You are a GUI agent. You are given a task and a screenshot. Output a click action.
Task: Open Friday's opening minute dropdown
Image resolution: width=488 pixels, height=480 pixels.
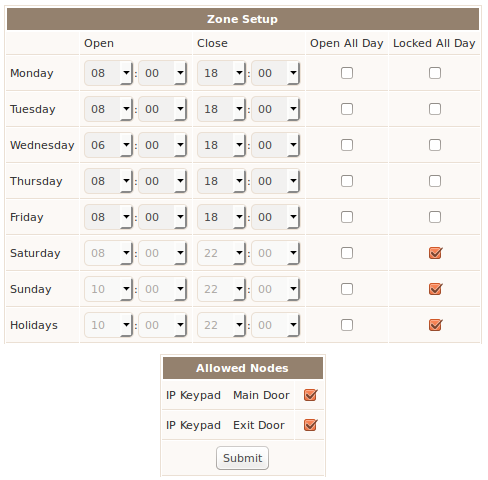click(x=162, y=217)
